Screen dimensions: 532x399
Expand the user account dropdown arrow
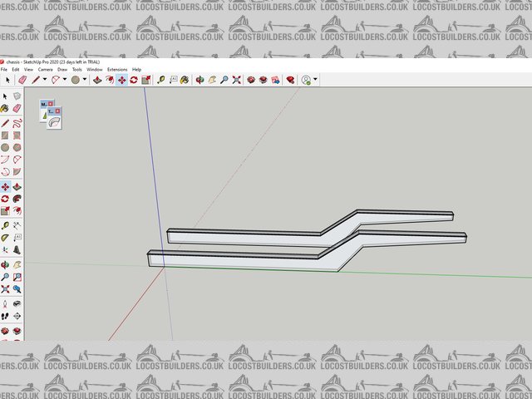coord(316,80)
